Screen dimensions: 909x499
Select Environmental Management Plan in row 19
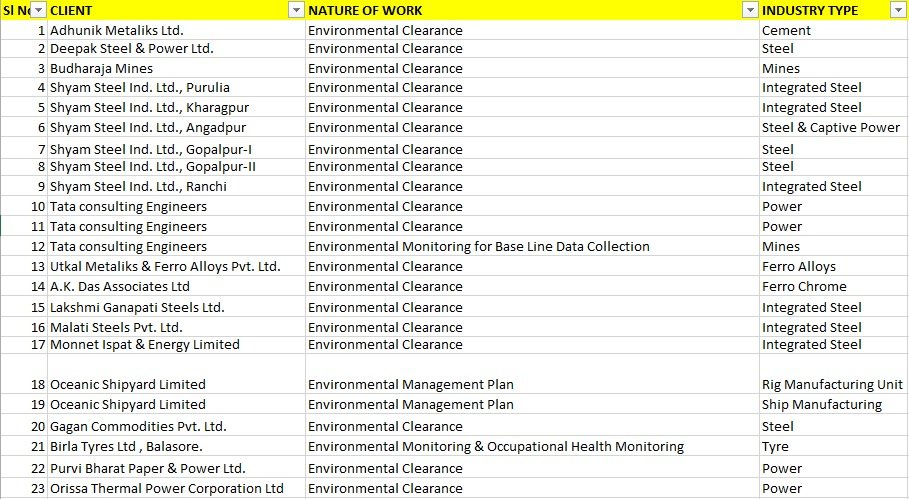[x=532, y=405]
